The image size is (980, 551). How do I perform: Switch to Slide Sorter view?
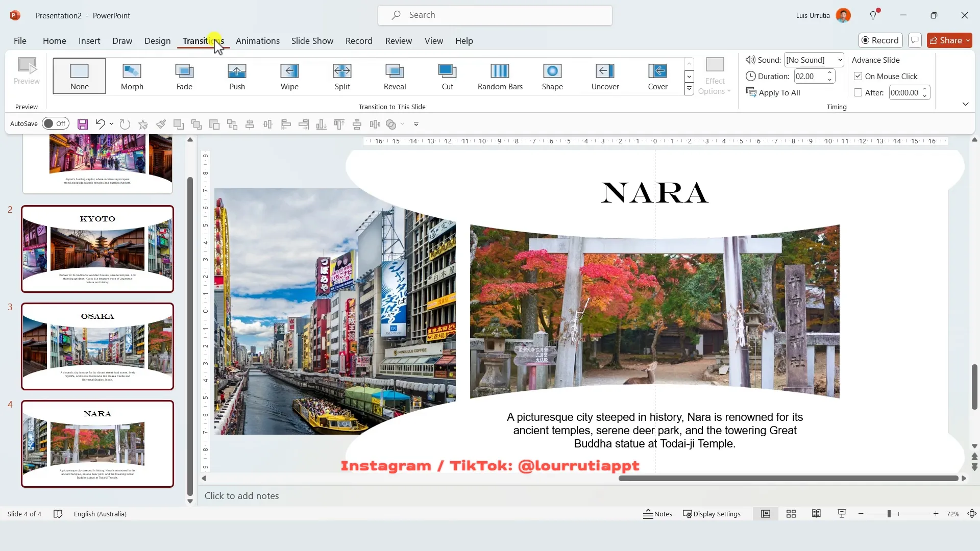791,514
